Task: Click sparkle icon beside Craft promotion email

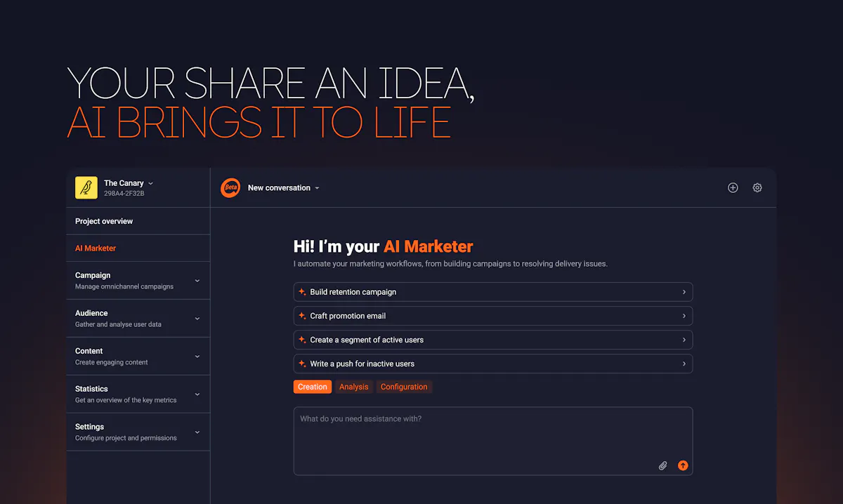Action: [302, 316]
